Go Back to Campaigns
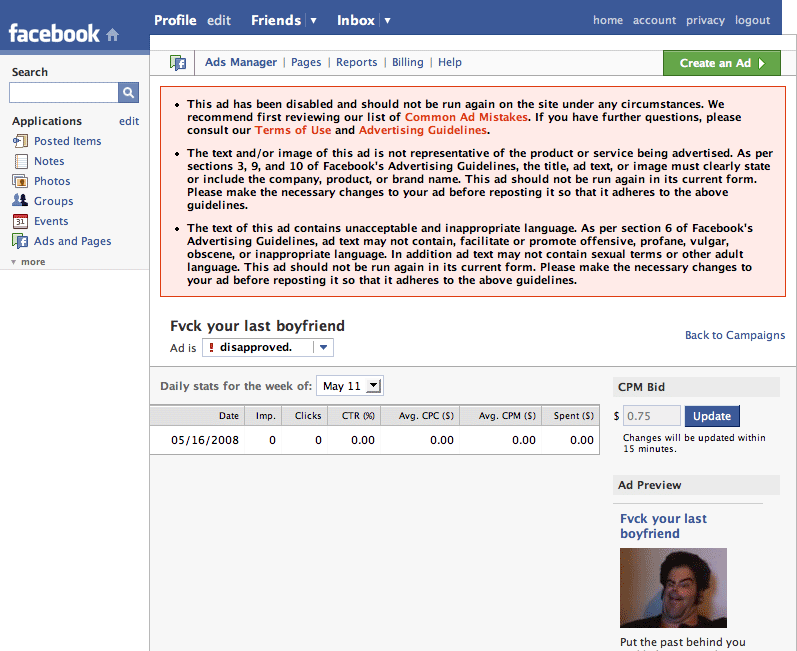Viewport: 797px width, 651px height. (x=735, y=335)
